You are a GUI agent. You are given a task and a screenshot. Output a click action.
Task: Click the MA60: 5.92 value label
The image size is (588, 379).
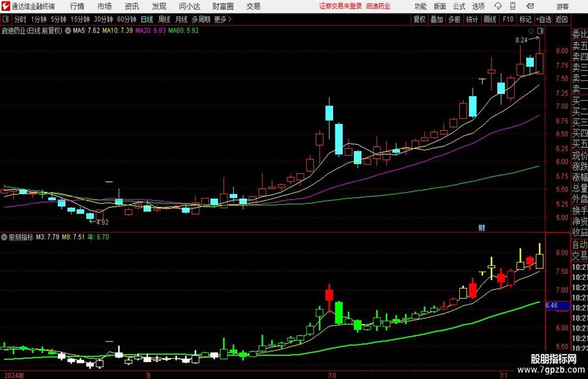(184, 30)
